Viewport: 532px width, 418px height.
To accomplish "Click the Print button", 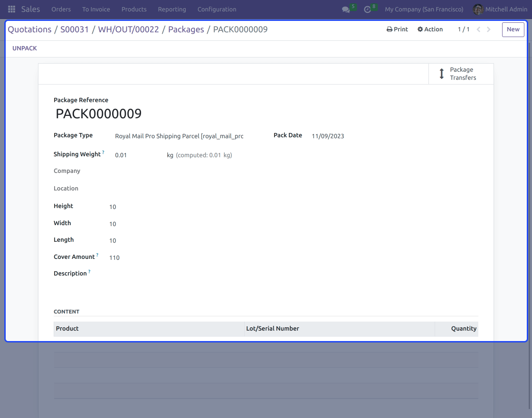I will pyautogui.click(x=397, y=29).
